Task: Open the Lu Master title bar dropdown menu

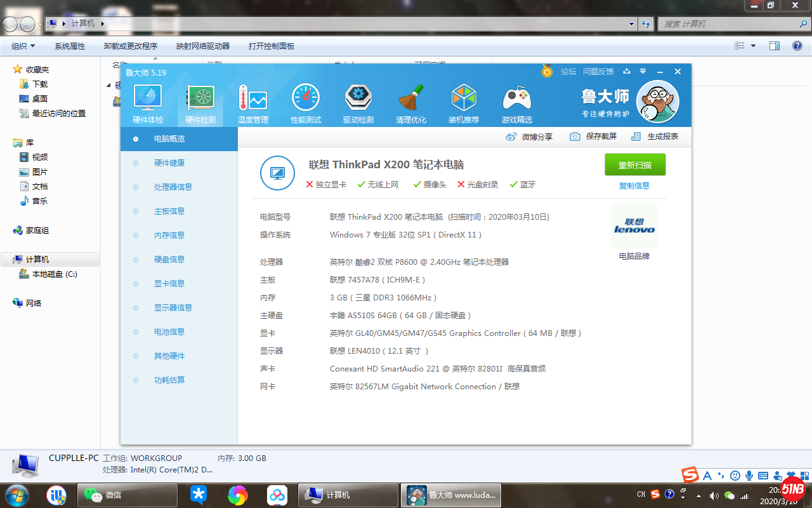Action: pyautogui.click(x=643, y=72)
